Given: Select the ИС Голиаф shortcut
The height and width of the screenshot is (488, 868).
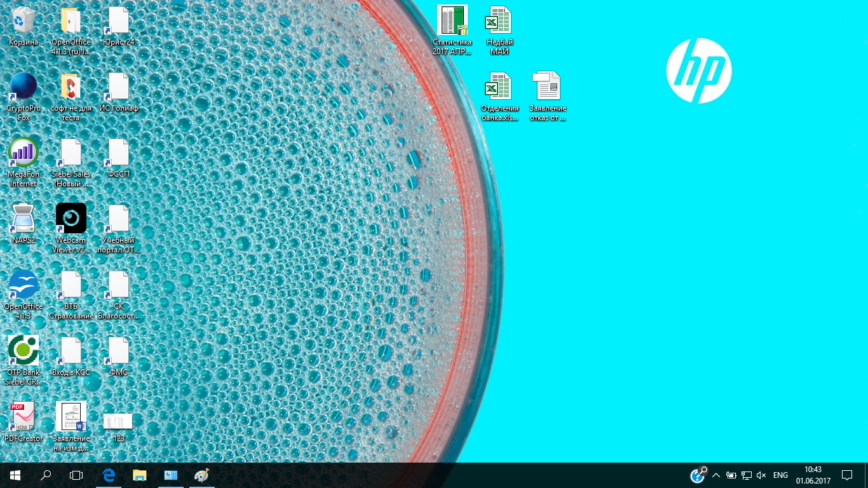Looking at the screenshot, I should pyautogui.click(x=119, y=87).
